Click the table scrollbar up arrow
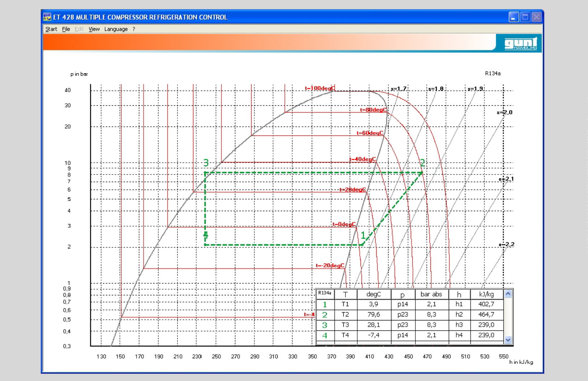Viewport: 588px width, 381px height. [508, 294]
